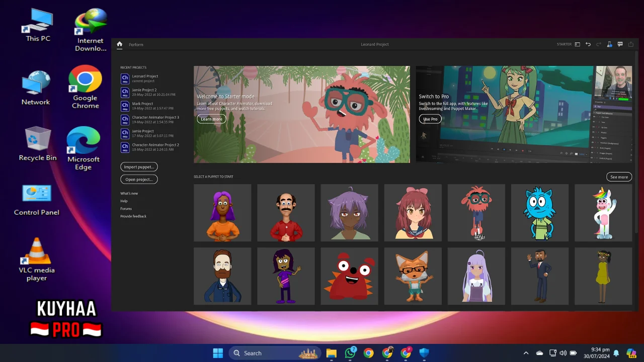Select the woman in yellow dress puppet
This screenshot has height=362, width=644.
pos(603,276)
